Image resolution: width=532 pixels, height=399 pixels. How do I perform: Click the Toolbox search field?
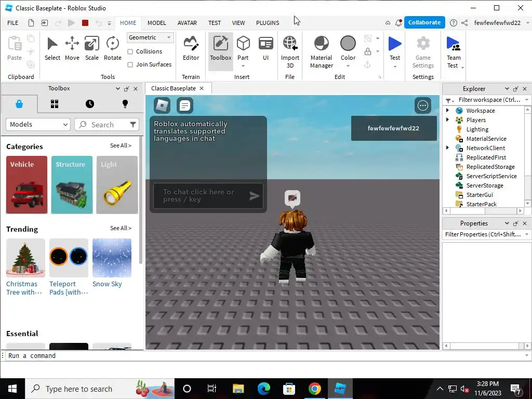[107, 125]
